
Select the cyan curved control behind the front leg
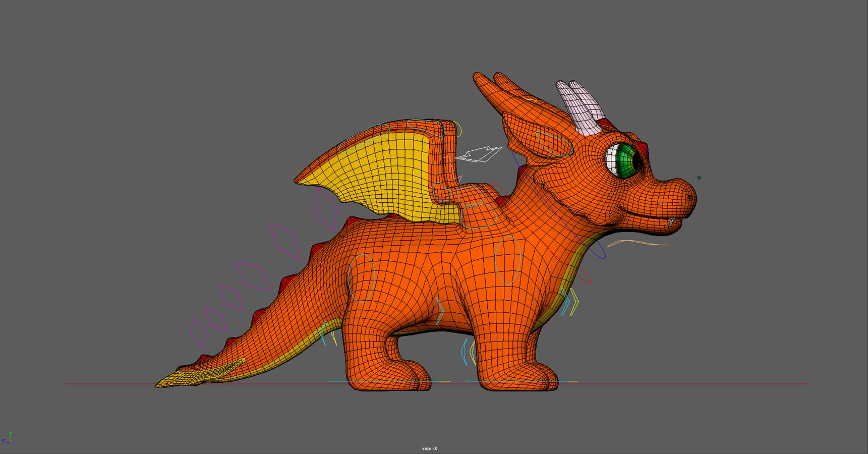465,352
